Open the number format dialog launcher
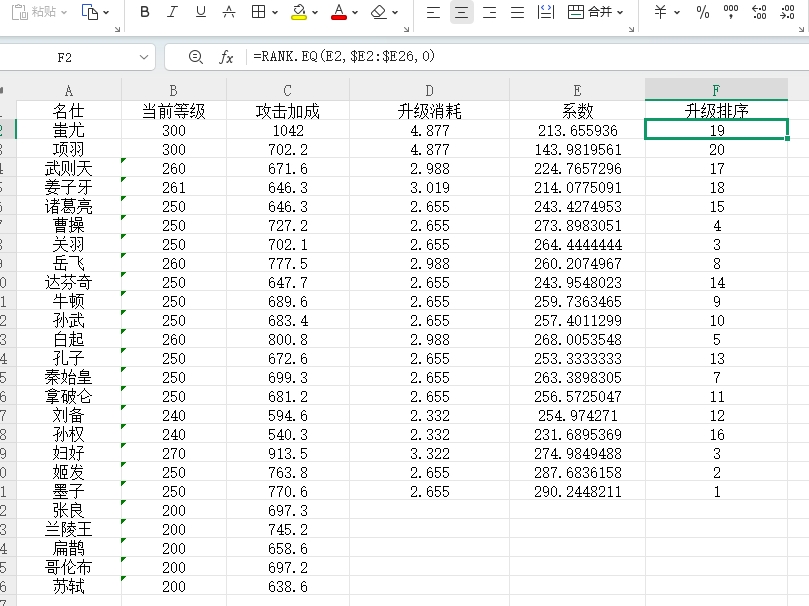Image resolution: width=809 pixels, height=606 pixels. click(x=801, y=29)
